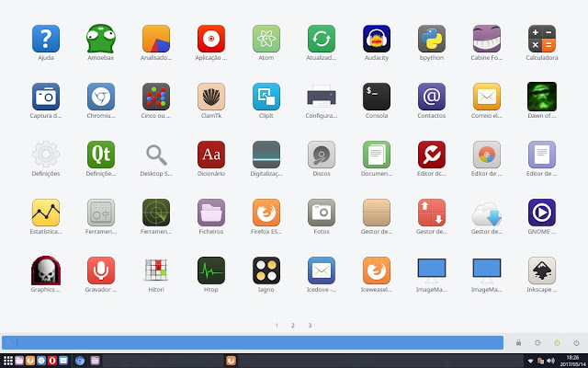Focus the blue application search field
Viewport: 588px width, 368px height.
[x=253, y=342]
